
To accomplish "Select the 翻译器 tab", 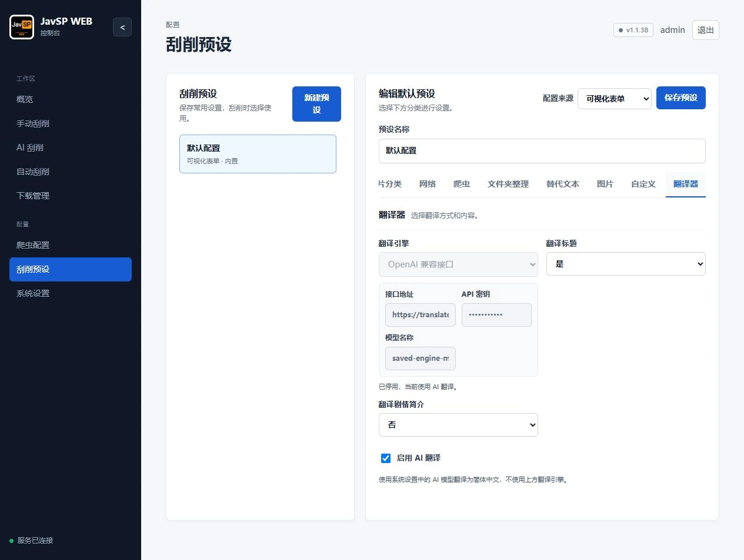I will coord(686,184).
